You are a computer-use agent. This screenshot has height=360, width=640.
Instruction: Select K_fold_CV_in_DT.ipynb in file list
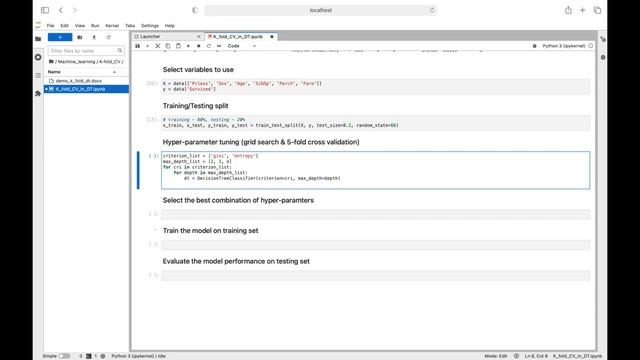pyautogui.click(x=86, y=89)
